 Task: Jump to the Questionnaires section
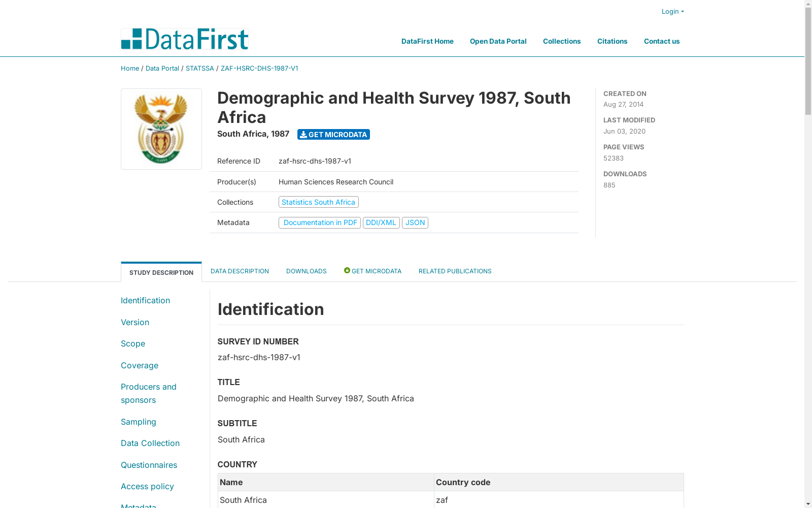point(149,465)
